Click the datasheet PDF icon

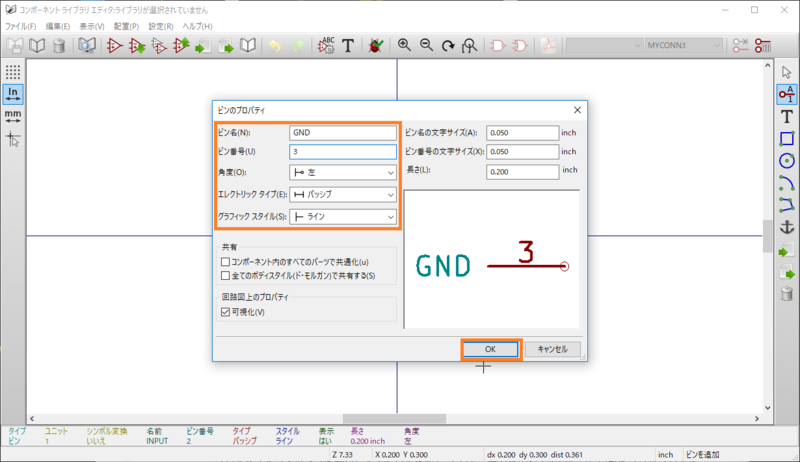click(x=548, y=45)
